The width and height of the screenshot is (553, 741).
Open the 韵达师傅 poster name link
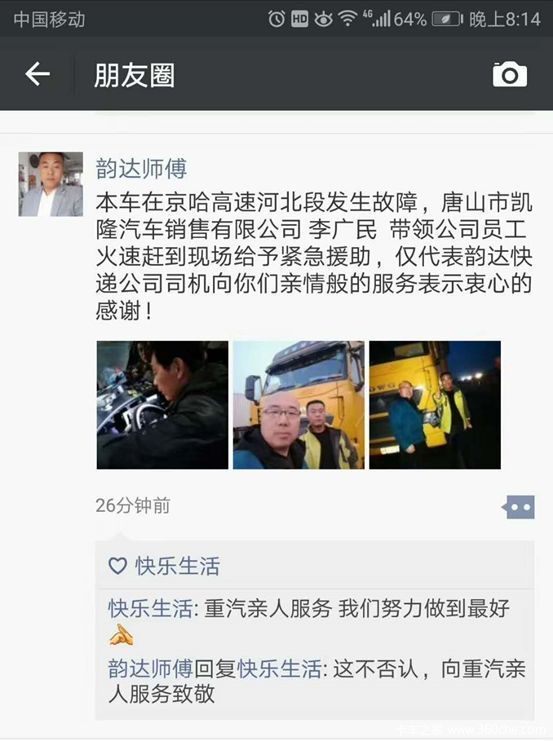coord(141,169)
